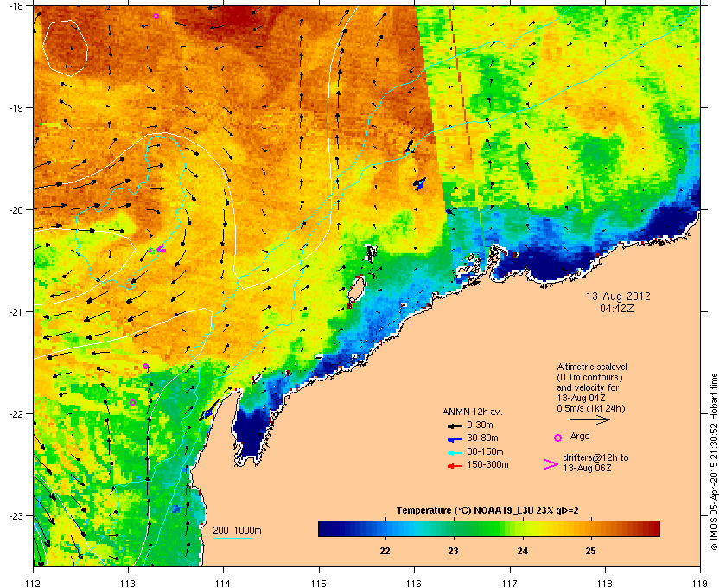Click the vertical IMOS copyright timestamp text
Viewport: 726px width, 588px height.
715,462
